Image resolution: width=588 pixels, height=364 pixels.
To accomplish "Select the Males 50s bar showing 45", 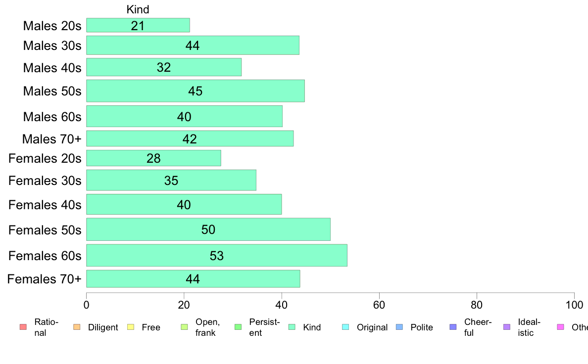I will [196, 91].
